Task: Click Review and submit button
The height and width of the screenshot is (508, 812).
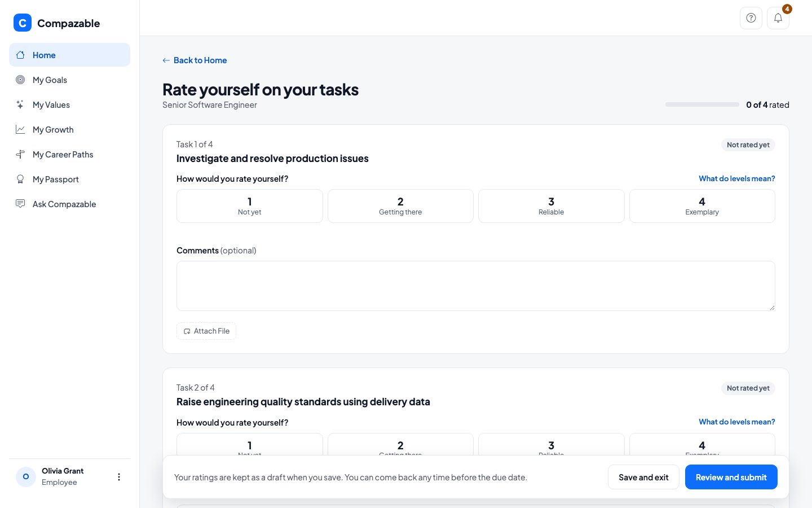Action: click(731, 477)
